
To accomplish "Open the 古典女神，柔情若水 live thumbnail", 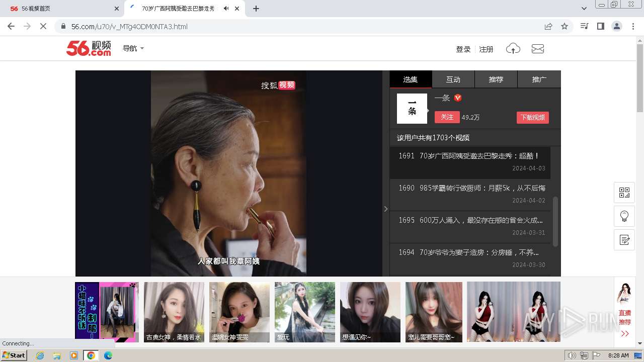I will pos(174,312).
